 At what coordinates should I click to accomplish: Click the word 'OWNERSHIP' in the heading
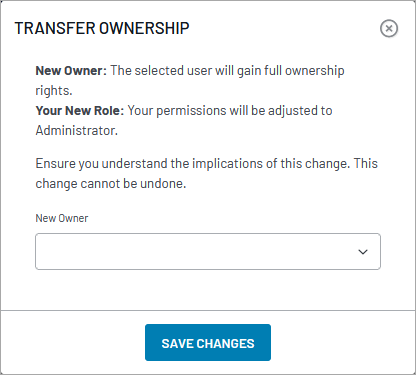coord(145,28)
